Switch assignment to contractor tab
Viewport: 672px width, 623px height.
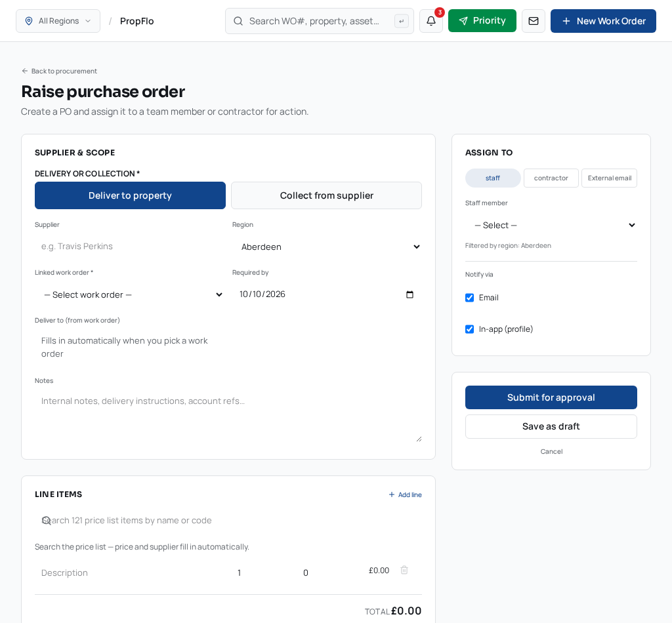pyautogui.click(x=551, y=178)
